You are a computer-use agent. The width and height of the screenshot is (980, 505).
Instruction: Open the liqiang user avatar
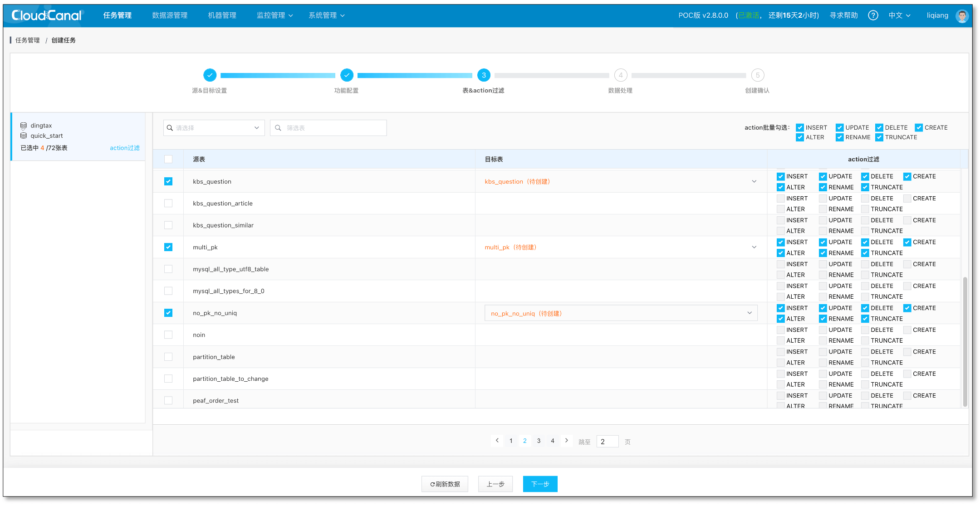pos(962,16)
